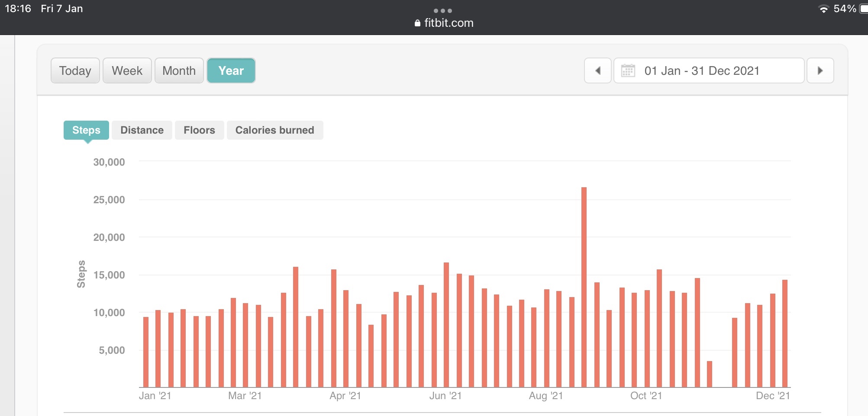Click the shortest step bar in November
This screenshot has width=868, height=416.
coord(710,374)
